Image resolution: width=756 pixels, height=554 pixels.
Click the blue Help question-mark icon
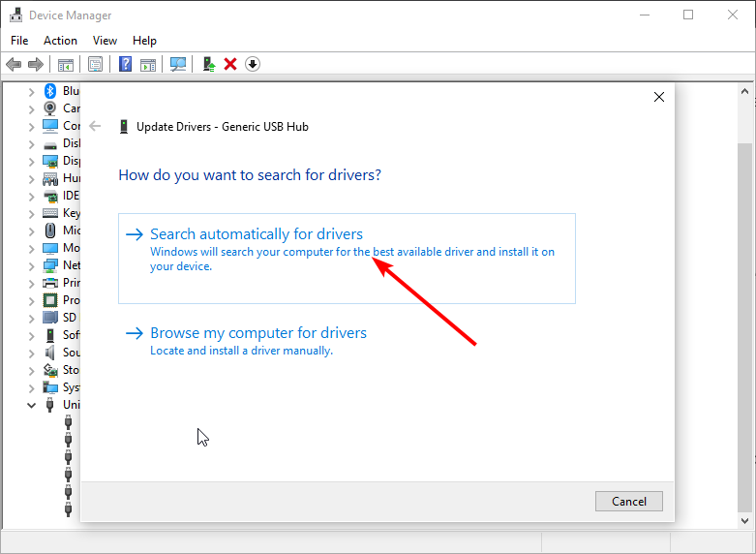click(126, 64)
